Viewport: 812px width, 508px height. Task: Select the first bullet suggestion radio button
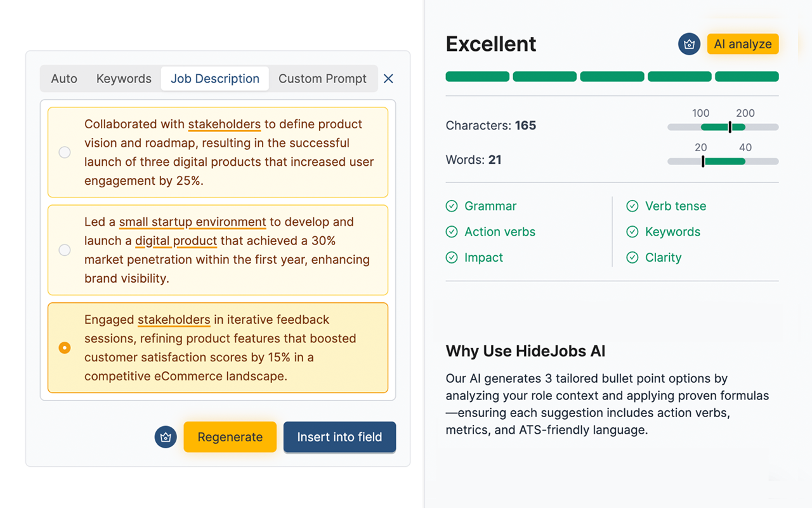(x=64, y=152)
